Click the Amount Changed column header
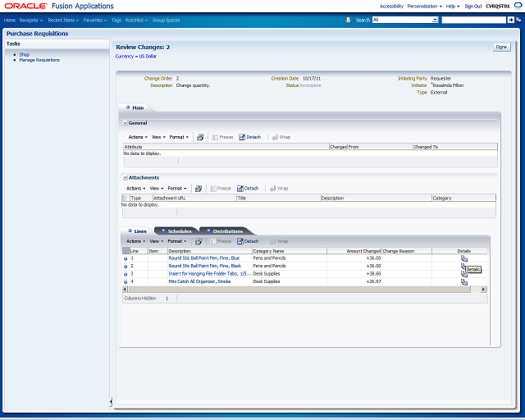The height and width of the screenshot is (420, 525). 354,251
